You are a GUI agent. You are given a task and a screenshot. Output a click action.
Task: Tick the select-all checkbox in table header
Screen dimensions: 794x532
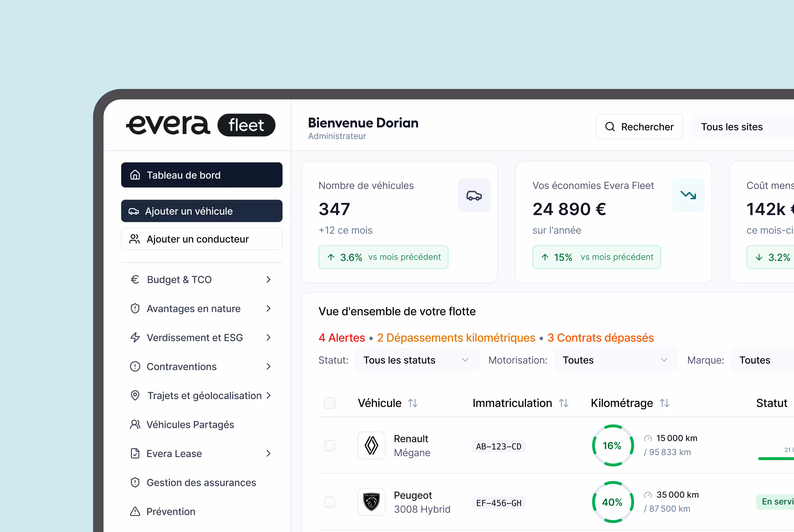pos(329,403)
